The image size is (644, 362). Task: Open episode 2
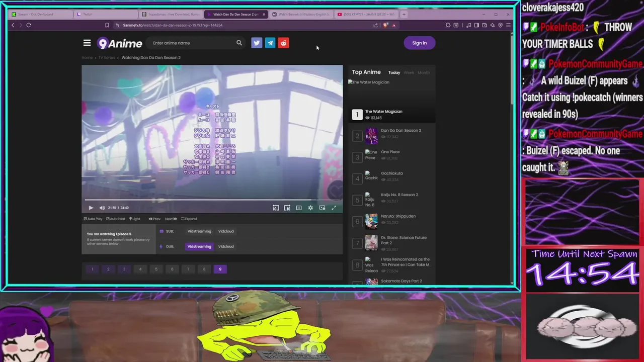(108, 269)
